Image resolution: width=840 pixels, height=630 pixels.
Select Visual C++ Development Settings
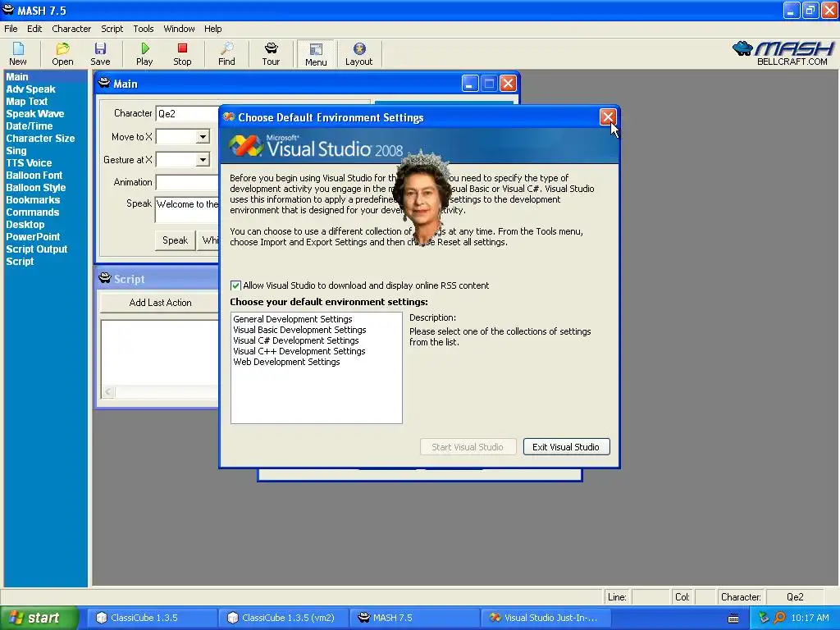click(299, 351)
